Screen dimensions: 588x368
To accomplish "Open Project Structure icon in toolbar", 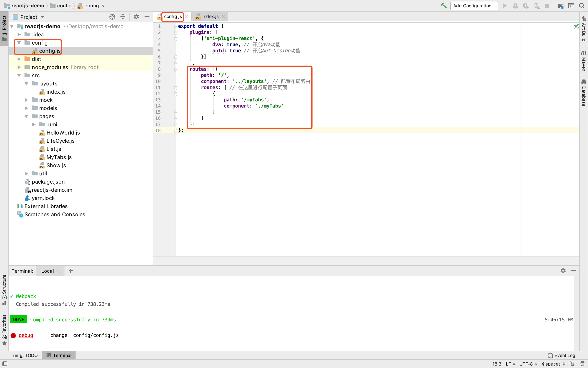I will (x=561, y=6).
